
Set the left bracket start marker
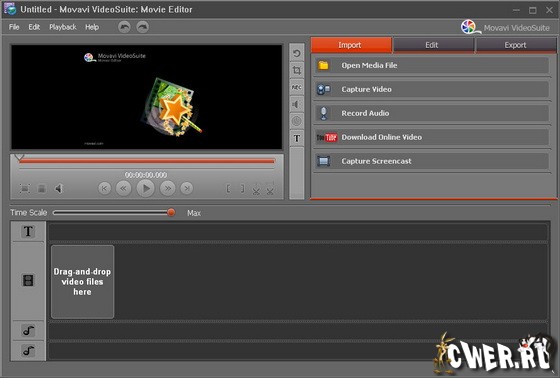point(228,189)
